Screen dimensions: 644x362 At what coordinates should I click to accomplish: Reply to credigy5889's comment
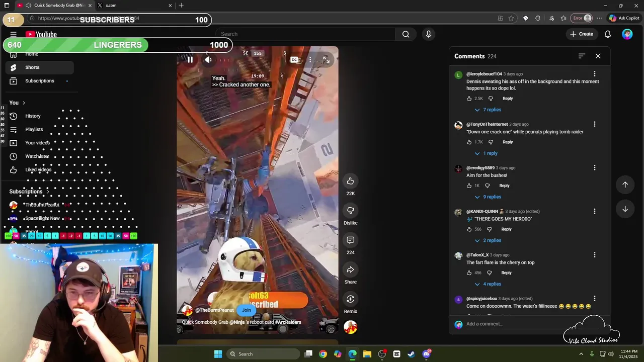point(504,186)
